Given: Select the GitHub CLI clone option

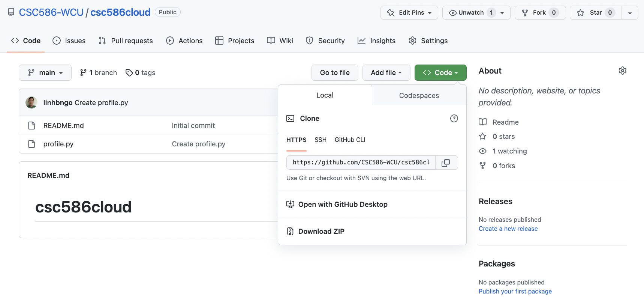Looking at the screenshot, I should [x=350, y=140].
